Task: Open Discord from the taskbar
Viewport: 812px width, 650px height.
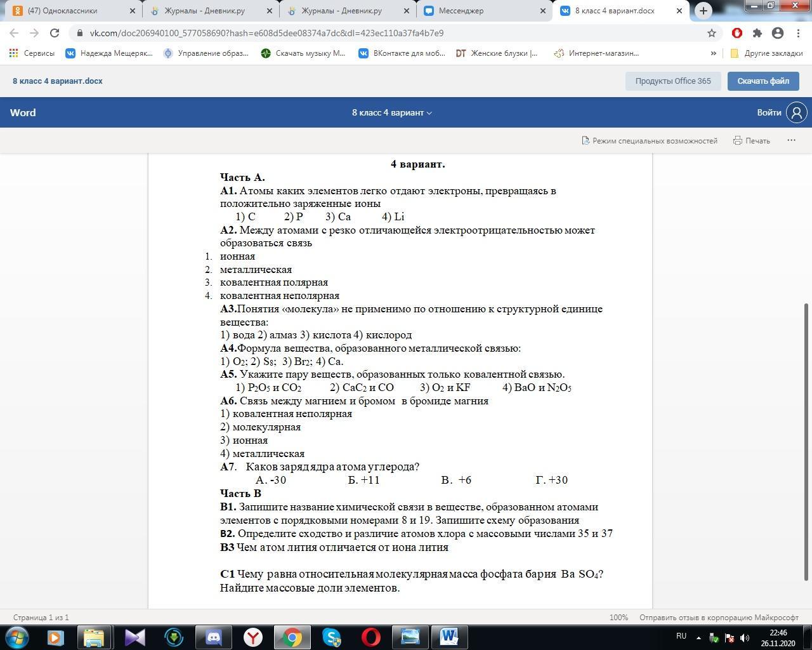Action: 213,637
